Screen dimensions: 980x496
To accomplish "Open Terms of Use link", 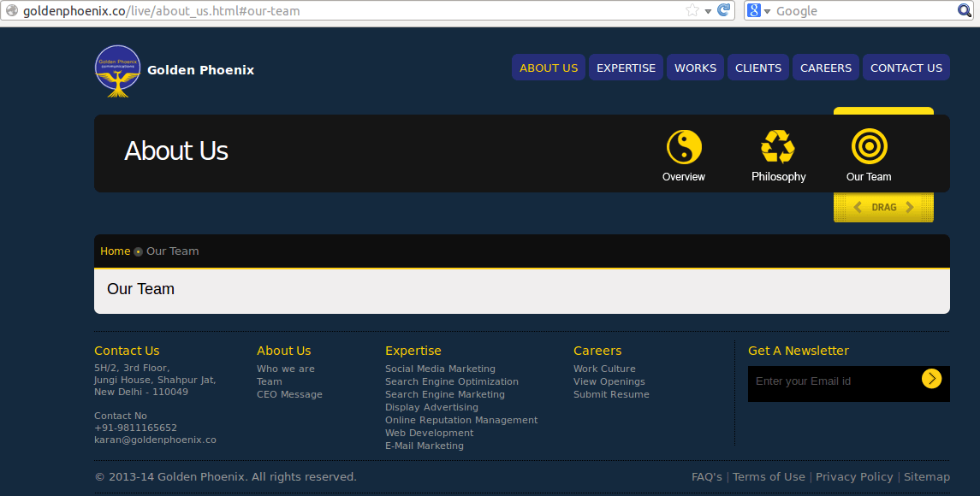I will (x=769, y=476).
